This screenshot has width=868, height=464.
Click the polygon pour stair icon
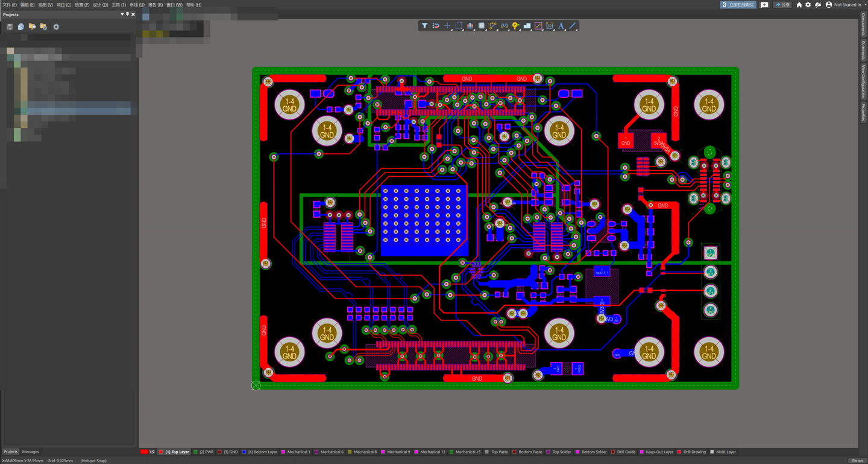tap(527, 26)
